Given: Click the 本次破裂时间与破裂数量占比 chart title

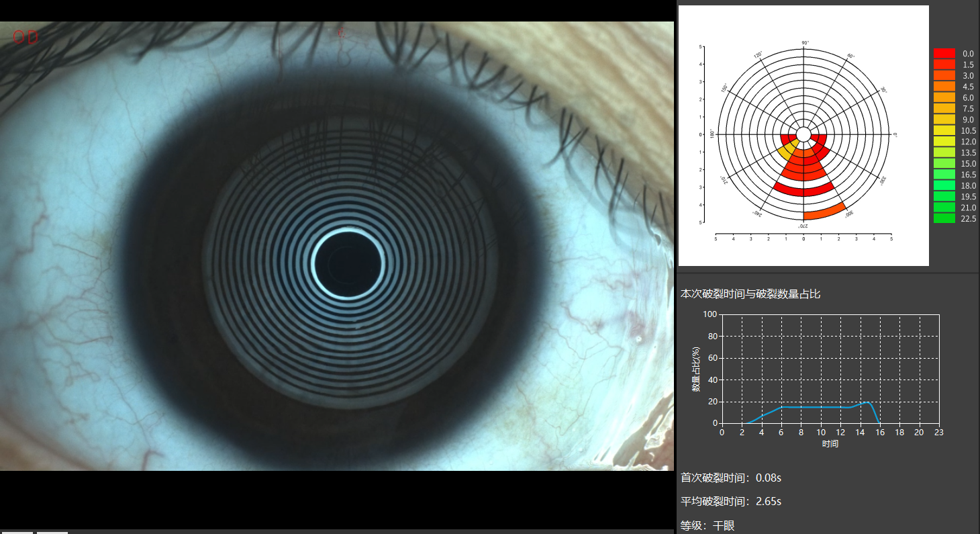Looking at the screenshot, I should [750, 294].
